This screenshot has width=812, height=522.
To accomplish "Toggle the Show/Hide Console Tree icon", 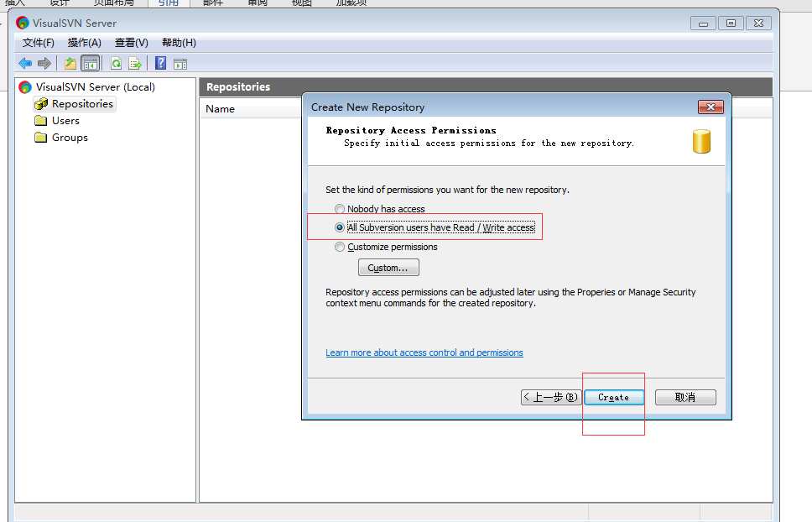I will click(x=90, y=64).
